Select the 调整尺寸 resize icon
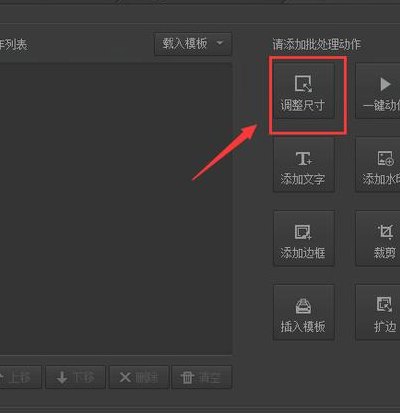 click(303, 84)
